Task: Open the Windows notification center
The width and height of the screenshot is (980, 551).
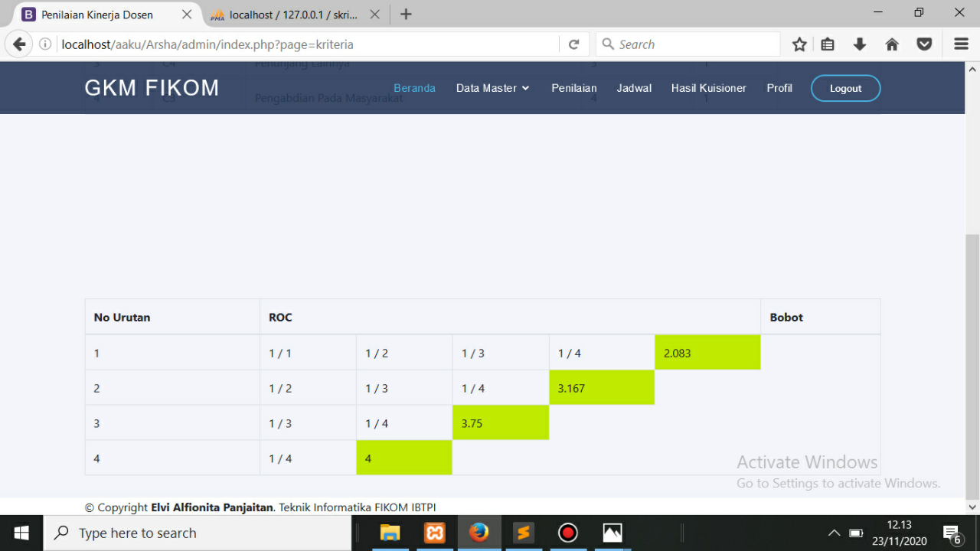Action: tap(952, 533)
